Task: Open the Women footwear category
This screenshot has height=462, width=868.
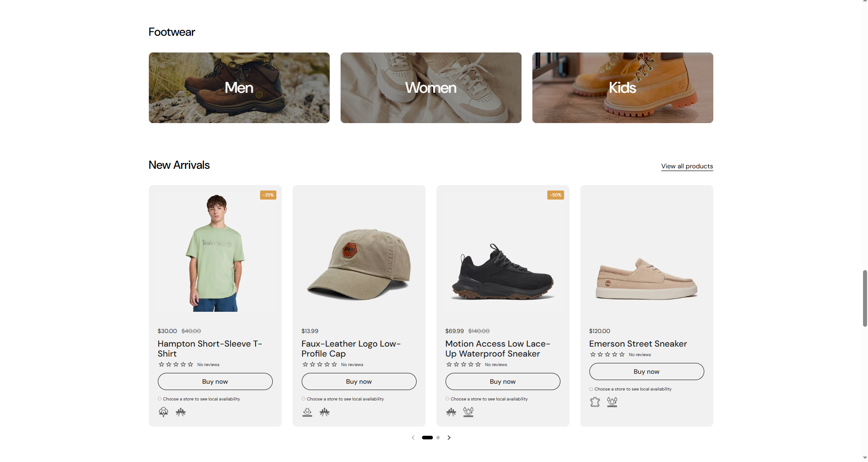Action: pos(431,88)
